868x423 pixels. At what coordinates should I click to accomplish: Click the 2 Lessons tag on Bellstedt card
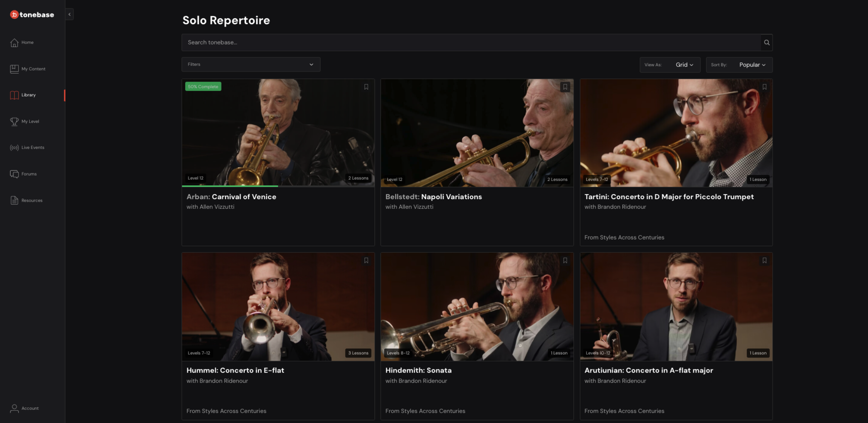(x=557, y=179)
